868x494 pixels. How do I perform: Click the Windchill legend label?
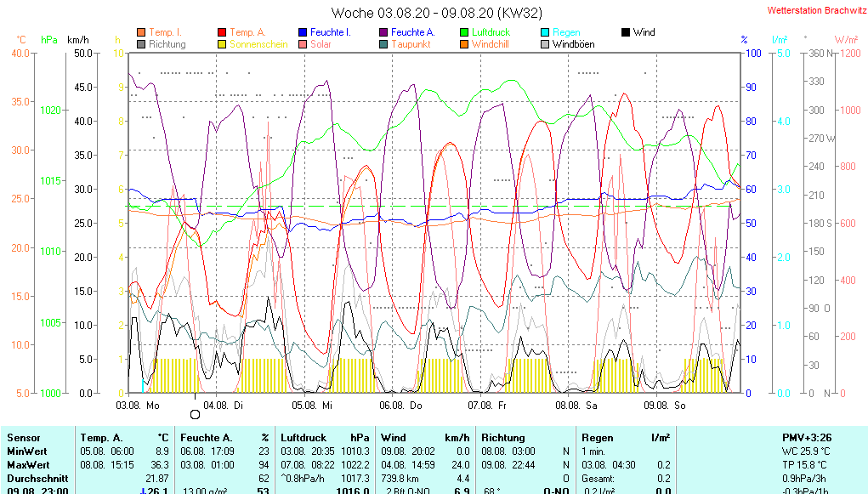pos(490,44)
